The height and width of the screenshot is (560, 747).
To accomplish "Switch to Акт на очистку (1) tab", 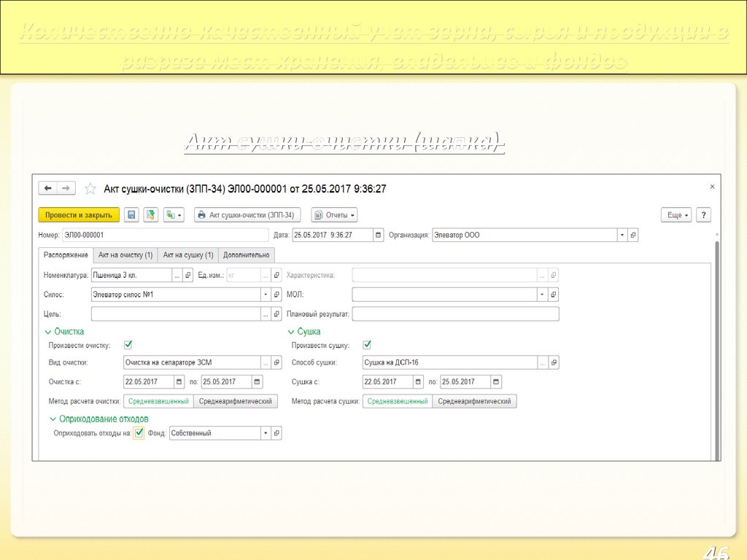I will (125, 254).
